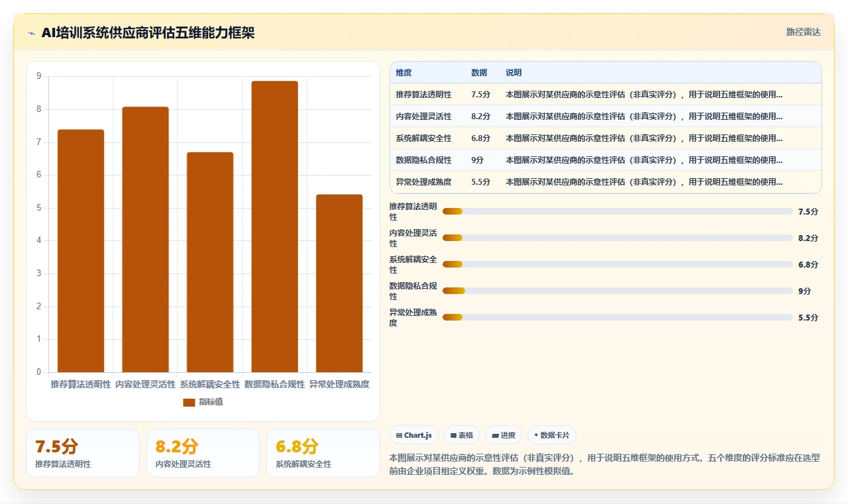848x504 pixels.
Task: Click the tallest bar, 数据隐私合规性
Action: click(274, 227)
